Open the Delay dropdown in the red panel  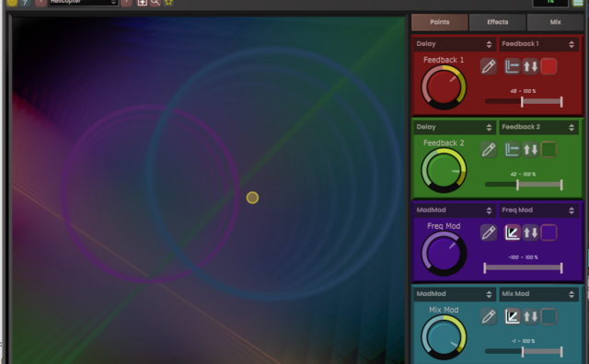point(454,44)
